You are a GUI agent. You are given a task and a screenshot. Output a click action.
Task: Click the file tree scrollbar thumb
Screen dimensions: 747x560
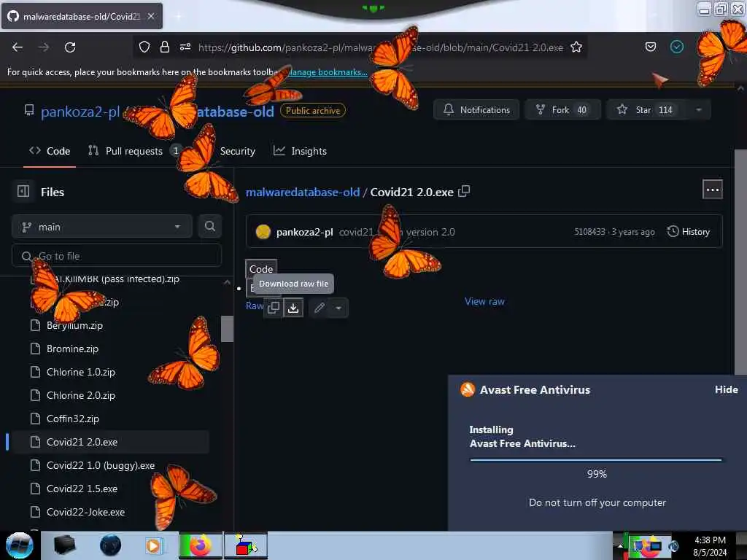coord(228,329)
